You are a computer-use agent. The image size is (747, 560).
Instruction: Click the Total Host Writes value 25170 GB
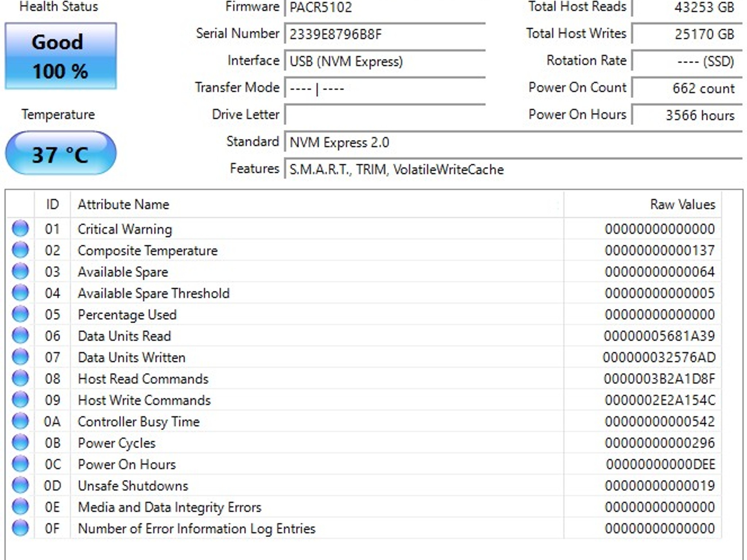[687, 34]
